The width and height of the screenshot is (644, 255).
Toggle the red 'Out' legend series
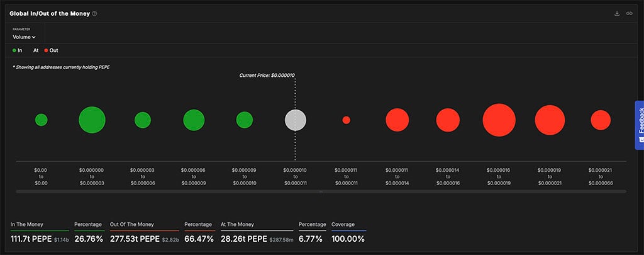tap(50, 50)
